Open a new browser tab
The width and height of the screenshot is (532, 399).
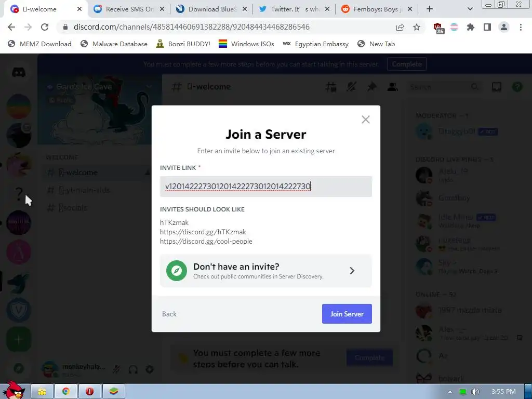tap(430, 9)
